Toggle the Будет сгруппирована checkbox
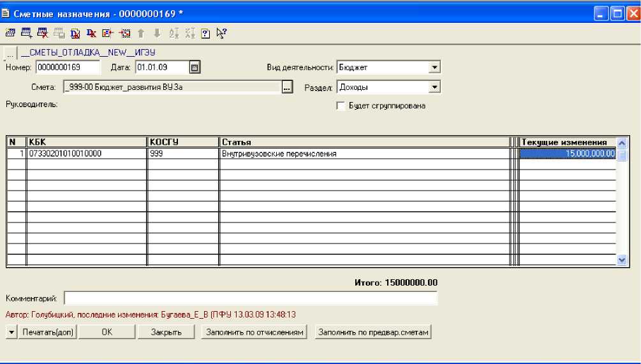The width and height of the screenshot is (641, 364). coord(341,106)
